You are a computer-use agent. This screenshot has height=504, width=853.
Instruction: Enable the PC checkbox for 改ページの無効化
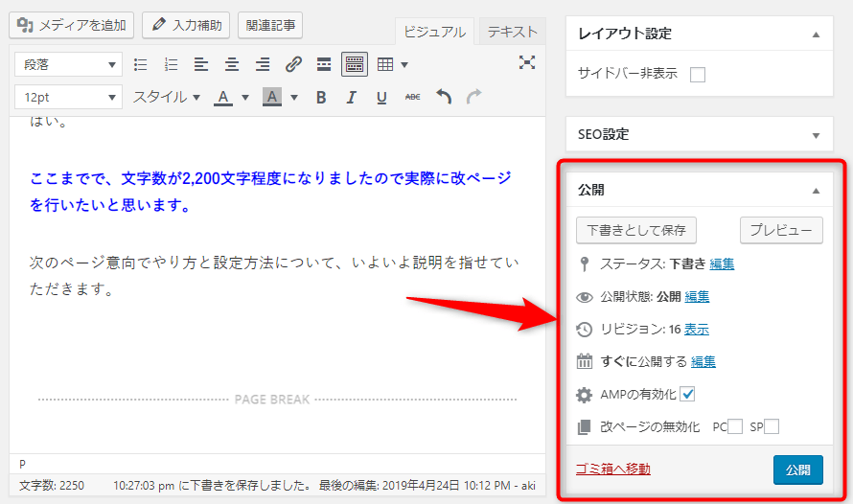tap(735, 427)
